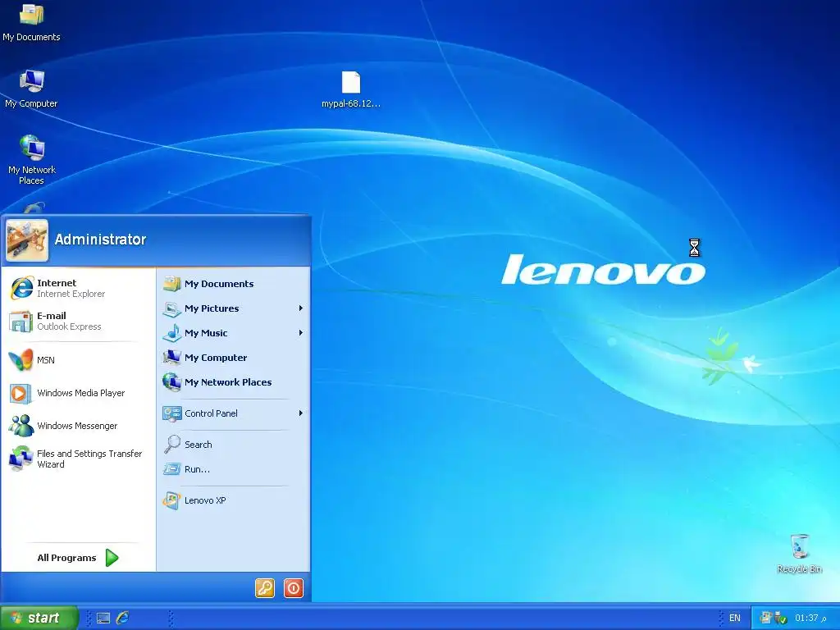The width and height of the screenshot is (840, 630).
Task: Click the EN language indicator
Action: [735, 619]
